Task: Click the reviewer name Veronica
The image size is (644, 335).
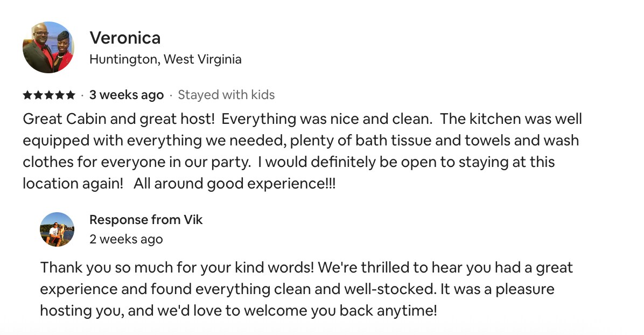Action: (x=125, y=38)
